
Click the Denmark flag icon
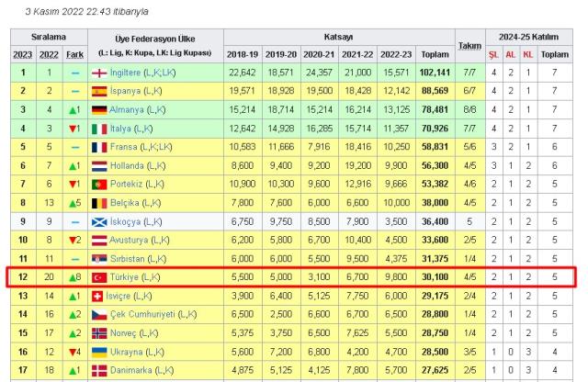click(99, 371)
